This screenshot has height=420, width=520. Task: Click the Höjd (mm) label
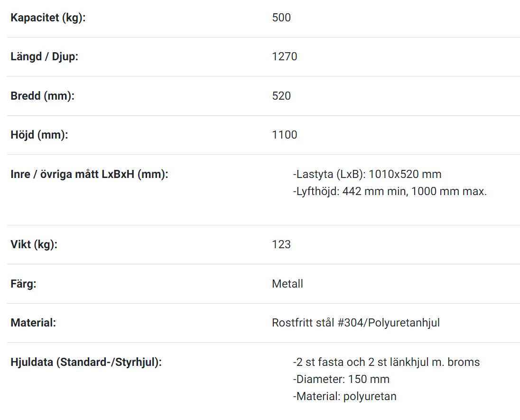(x=39, y=135)
